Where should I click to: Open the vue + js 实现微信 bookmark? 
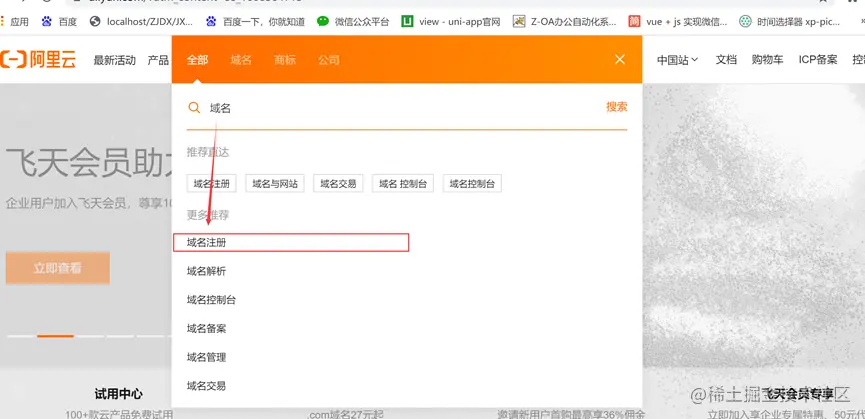tap(678, 22)
